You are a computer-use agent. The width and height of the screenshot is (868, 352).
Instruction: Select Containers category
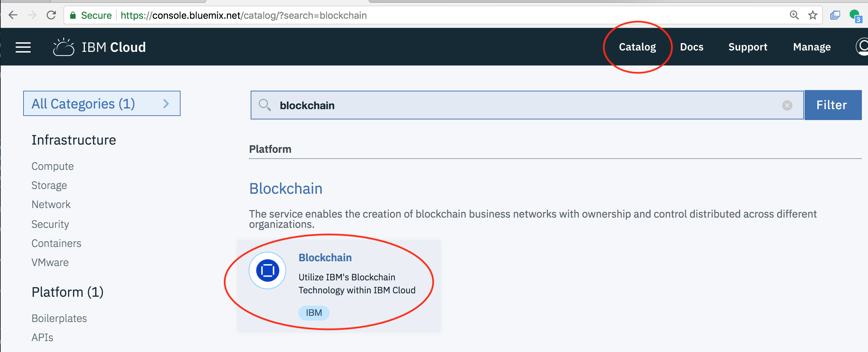pyautogui.click(x=56, y=243)
